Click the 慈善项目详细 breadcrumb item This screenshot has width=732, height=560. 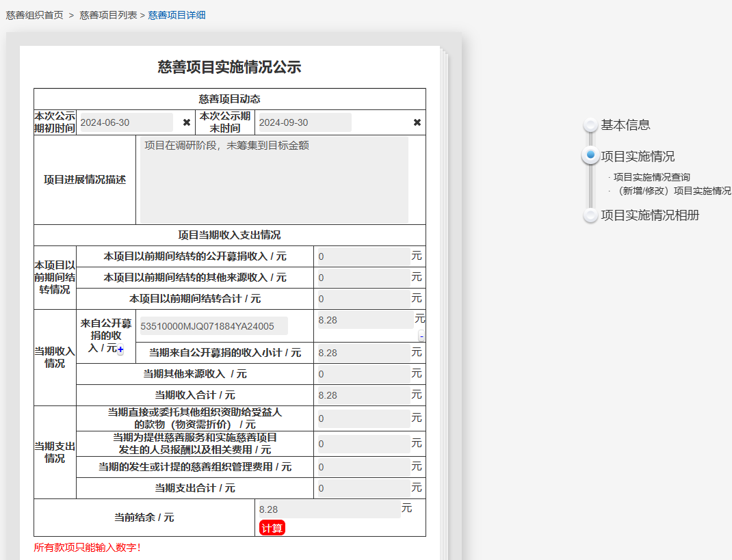[x=177, y=15]
